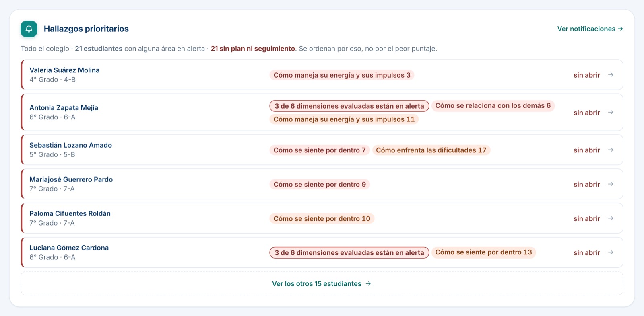Click the bell icon beside Hallazgos prioritarios
This screenshot has width=644, height=316.
click(x=29, y=29)
